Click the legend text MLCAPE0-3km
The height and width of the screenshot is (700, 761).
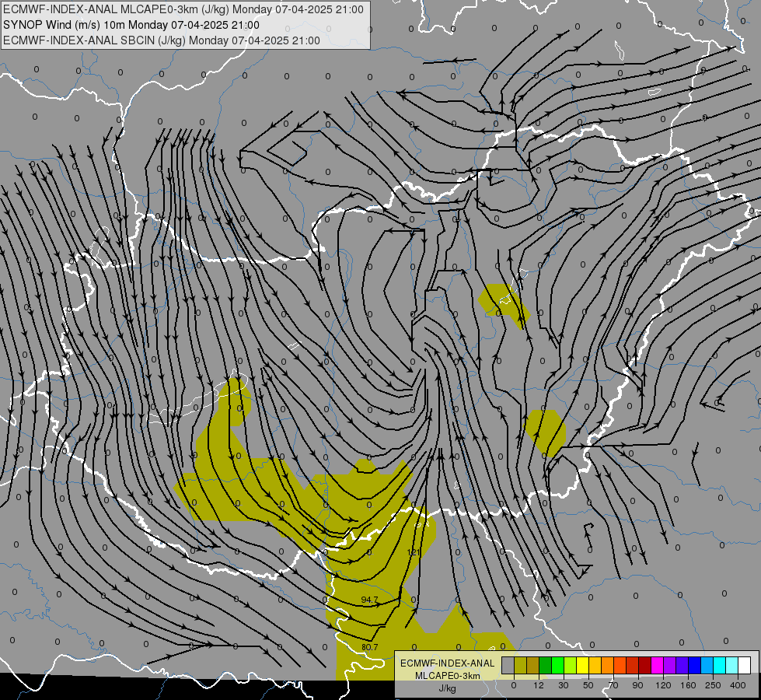[x=448, y=676]
